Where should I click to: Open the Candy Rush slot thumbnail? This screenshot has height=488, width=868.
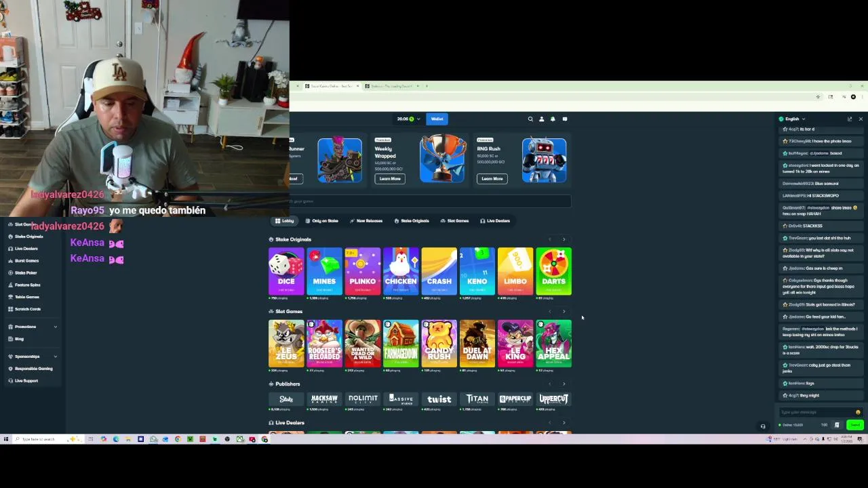tap(439, 344)
